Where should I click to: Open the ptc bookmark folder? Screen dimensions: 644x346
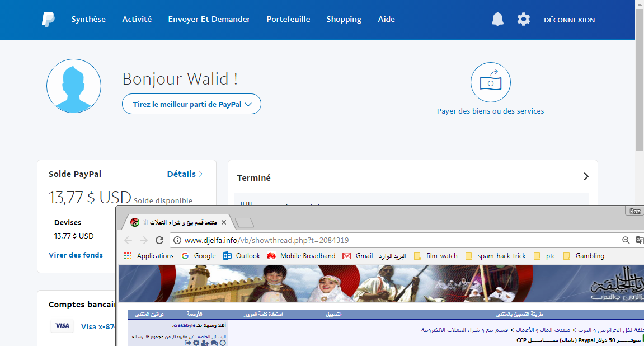(544, 256)
